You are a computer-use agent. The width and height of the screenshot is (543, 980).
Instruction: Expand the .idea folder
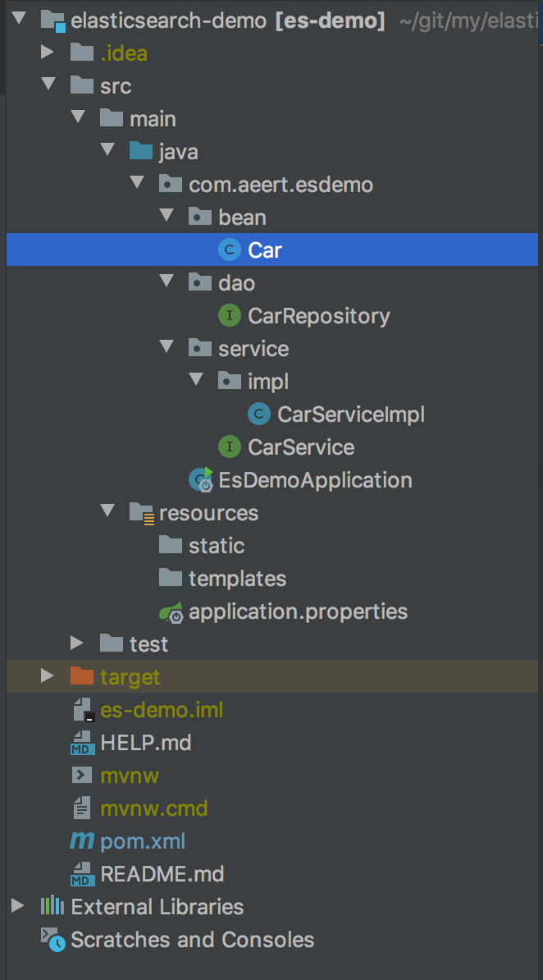point(48,53)
